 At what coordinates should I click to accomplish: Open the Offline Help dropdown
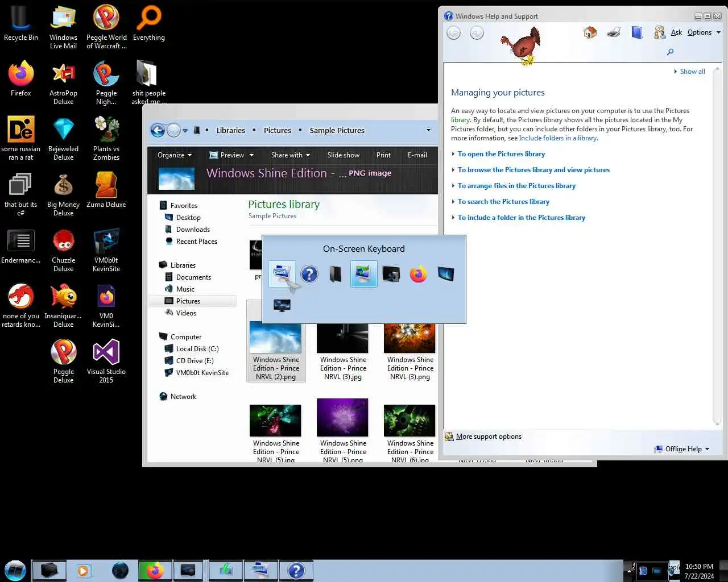[682, 449]
